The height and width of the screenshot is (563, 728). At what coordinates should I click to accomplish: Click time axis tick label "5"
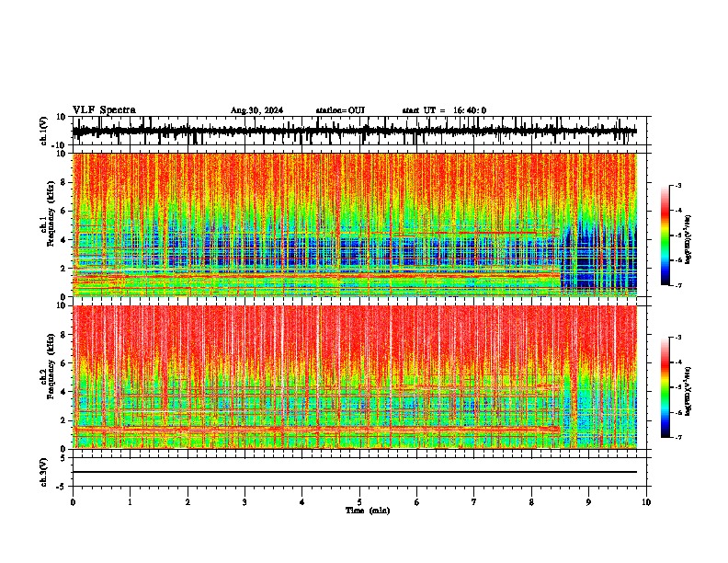coord(359,502)
